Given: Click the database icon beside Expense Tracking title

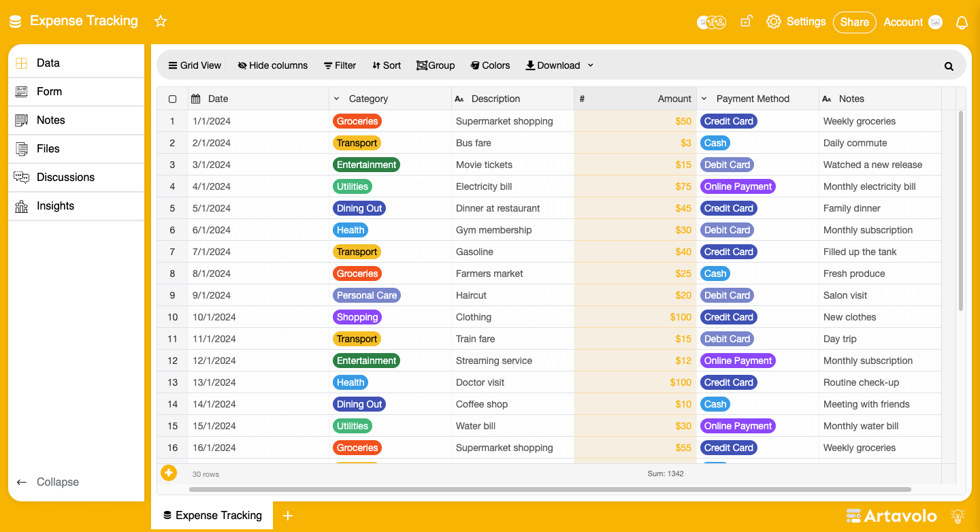Looking at the screenshot, I should click(15, 22).
